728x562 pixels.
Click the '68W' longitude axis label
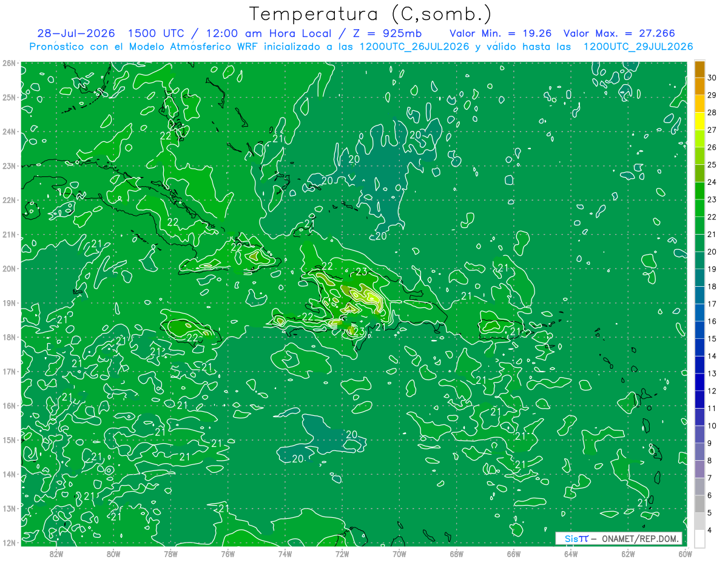tap(456, 554)
